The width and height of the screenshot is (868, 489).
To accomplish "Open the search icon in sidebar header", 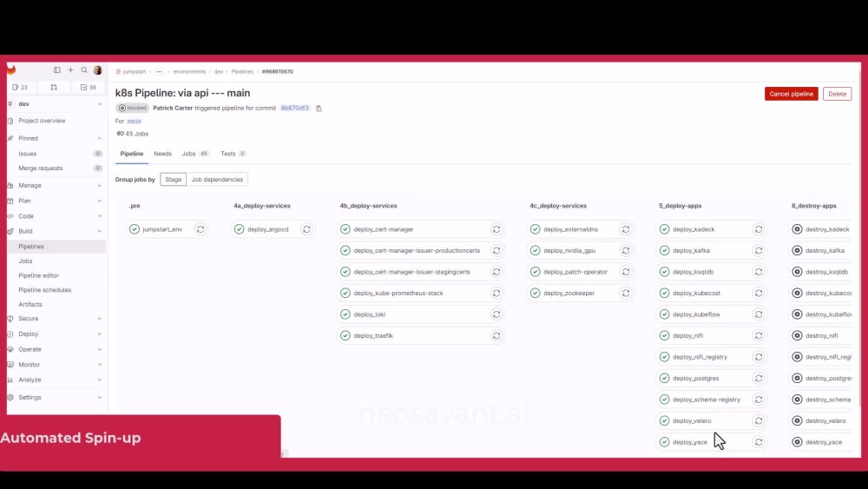I will [x=84, y=70].
